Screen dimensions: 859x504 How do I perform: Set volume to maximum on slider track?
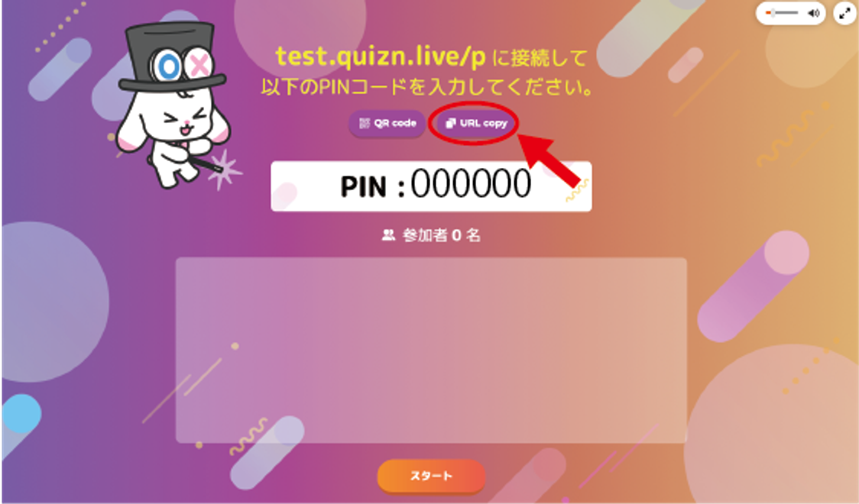[797, 13]
